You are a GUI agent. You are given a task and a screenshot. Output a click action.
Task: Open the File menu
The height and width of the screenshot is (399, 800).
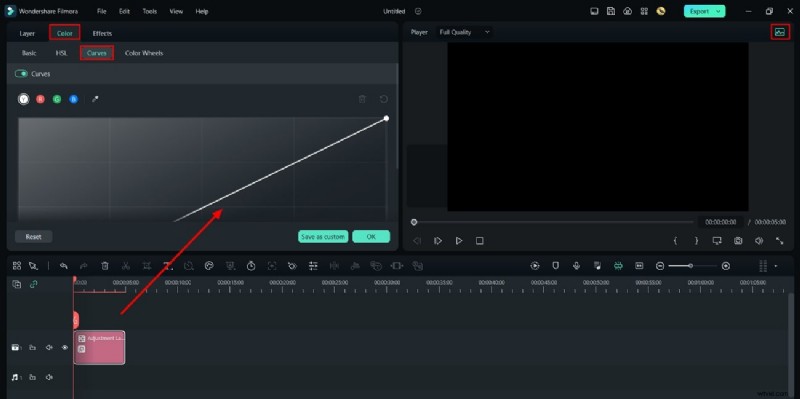pyautogui.click(x=102, y=11)
